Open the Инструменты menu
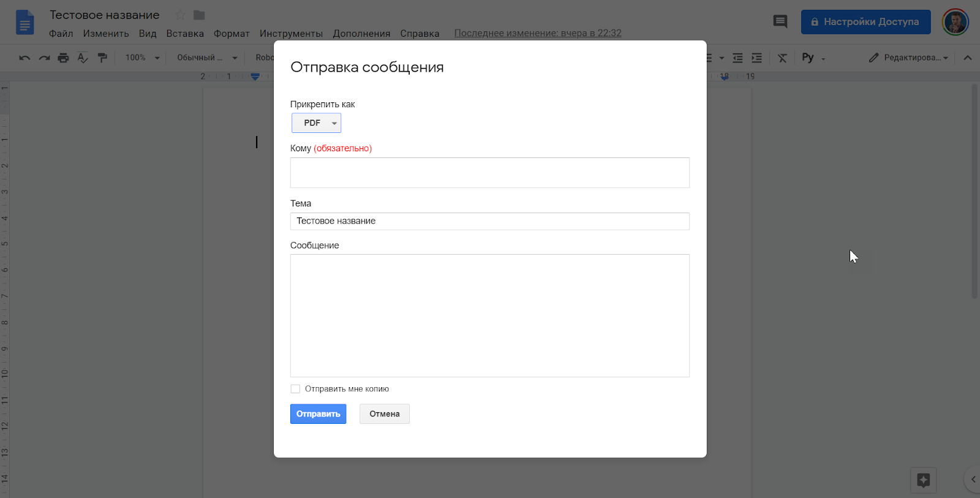 click(291, 34)
